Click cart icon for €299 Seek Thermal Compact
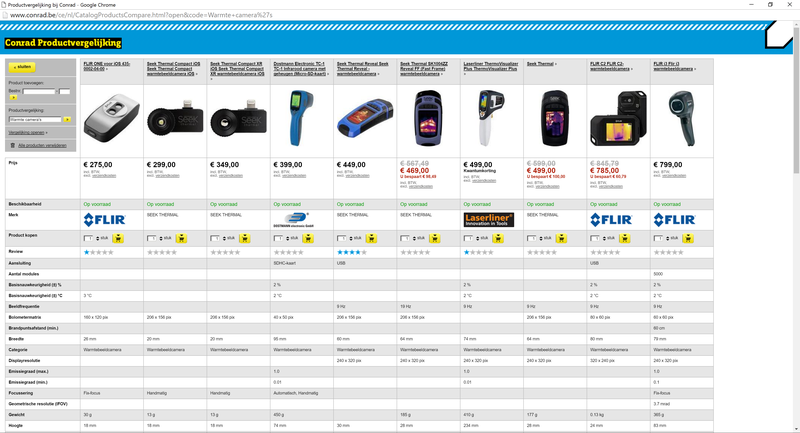 181,239
